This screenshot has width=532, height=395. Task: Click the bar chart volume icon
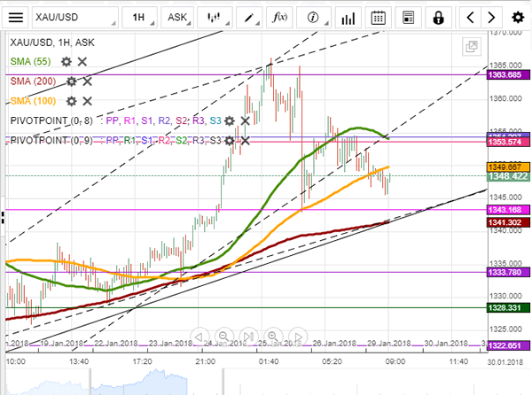347,17
